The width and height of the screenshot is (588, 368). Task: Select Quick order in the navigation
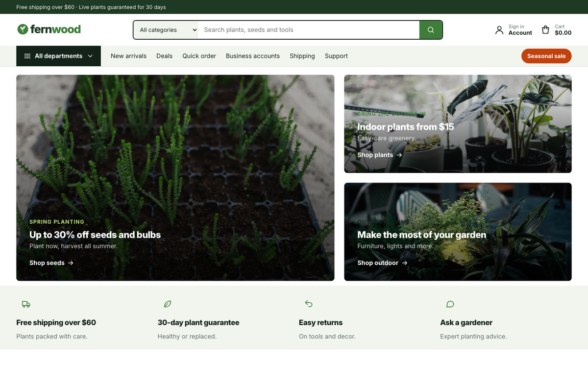click(x=199, y=56)
